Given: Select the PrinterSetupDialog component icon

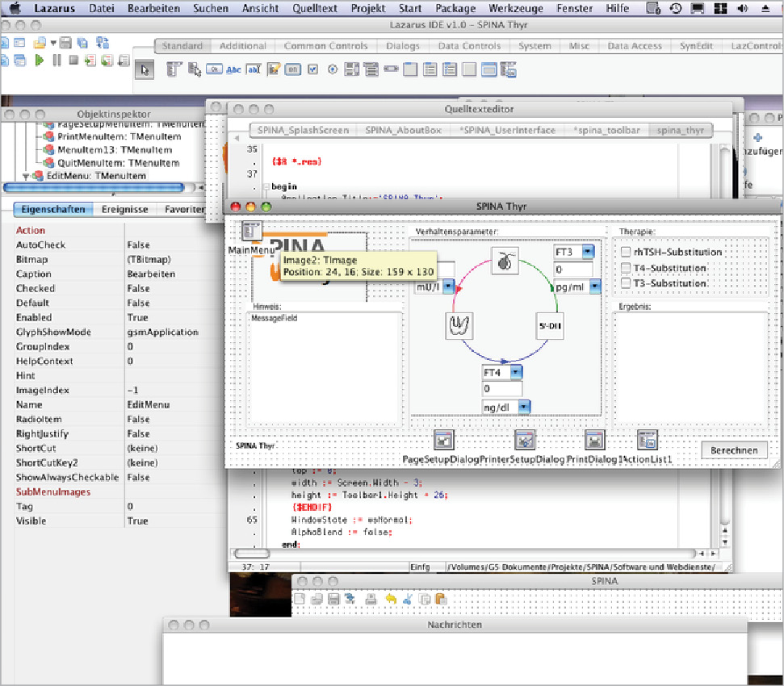Looking at the screenshot, I should point(525,440).
